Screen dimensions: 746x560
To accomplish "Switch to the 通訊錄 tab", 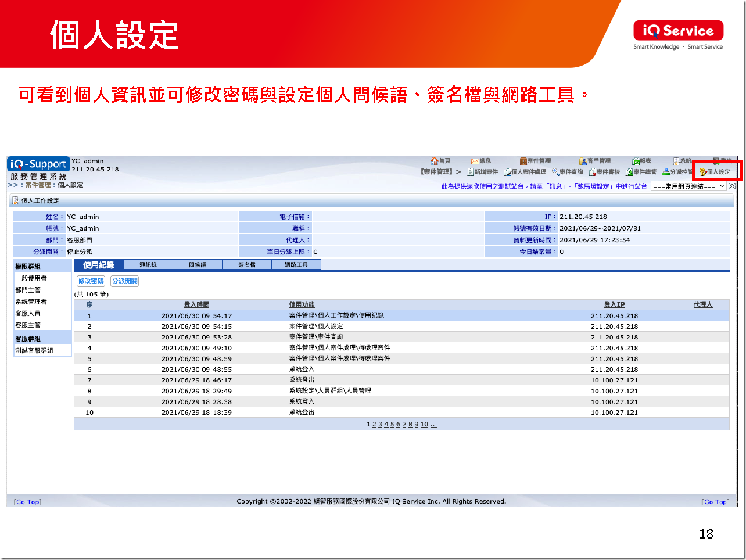I will 148,265.
